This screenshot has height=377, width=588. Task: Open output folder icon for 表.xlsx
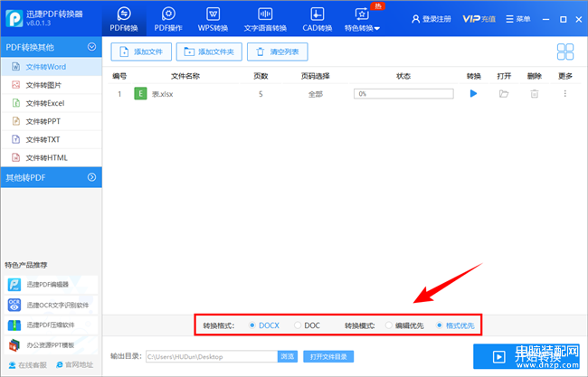click(x=504, y=94)
